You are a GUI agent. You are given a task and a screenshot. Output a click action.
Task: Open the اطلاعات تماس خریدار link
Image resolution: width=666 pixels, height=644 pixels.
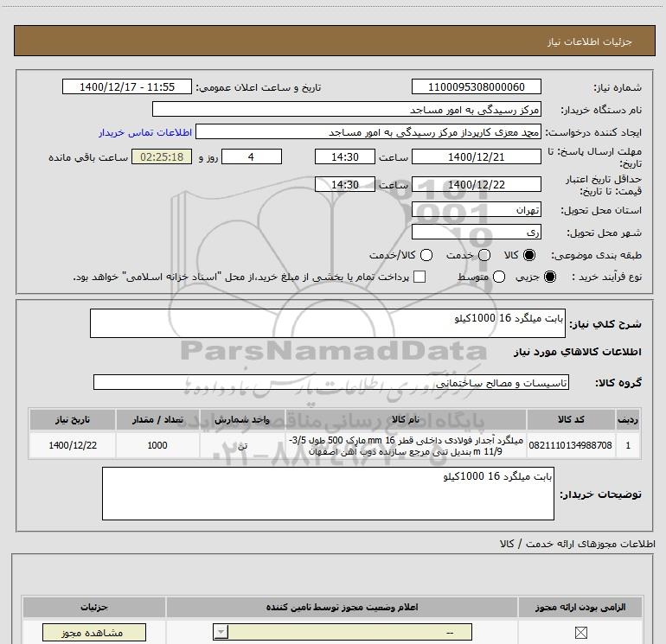pyautogui.click(x=145, y=132)
